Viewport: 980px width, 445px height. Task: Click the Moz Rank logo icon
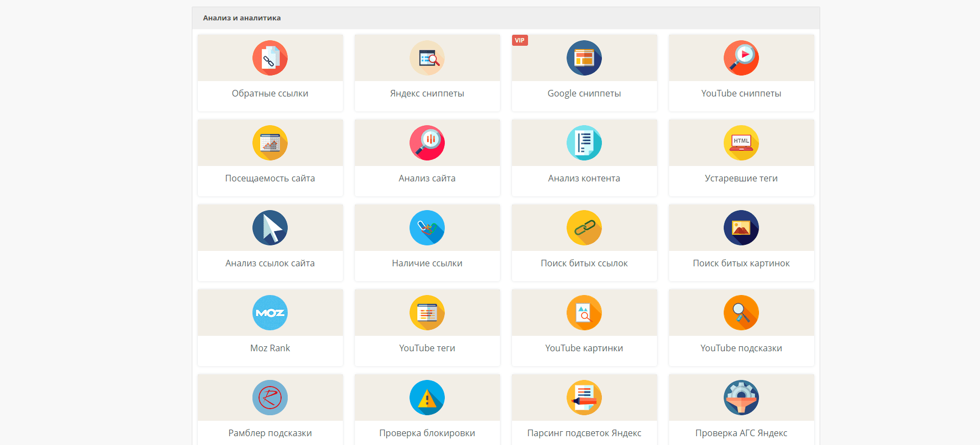[x=270, y=313]
